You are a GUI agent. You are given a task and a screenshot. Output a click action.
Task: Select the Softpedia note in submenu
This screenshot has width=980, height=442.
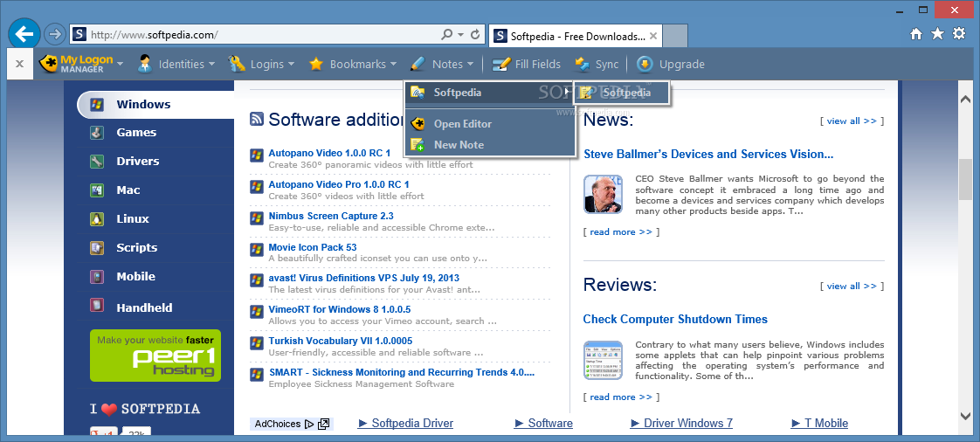coord(621,93)
